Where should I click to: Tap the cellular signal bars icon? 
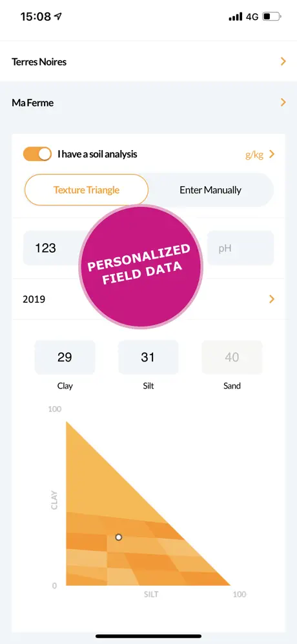pyautogui.click(x=236, y=17)
